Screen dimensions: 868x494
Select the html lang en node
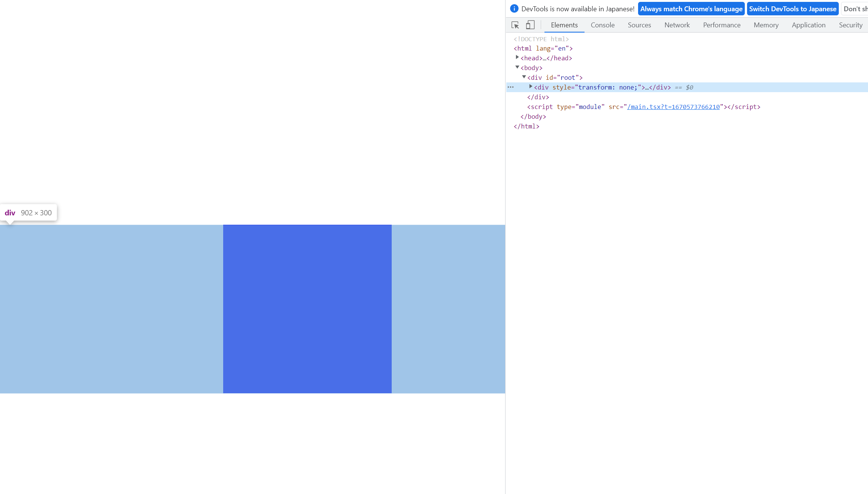(543, 49)
